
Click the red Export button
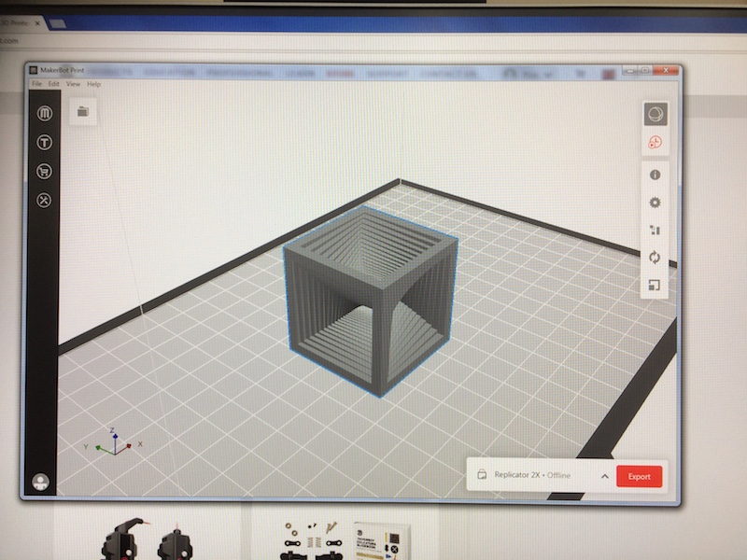(640, 476)
